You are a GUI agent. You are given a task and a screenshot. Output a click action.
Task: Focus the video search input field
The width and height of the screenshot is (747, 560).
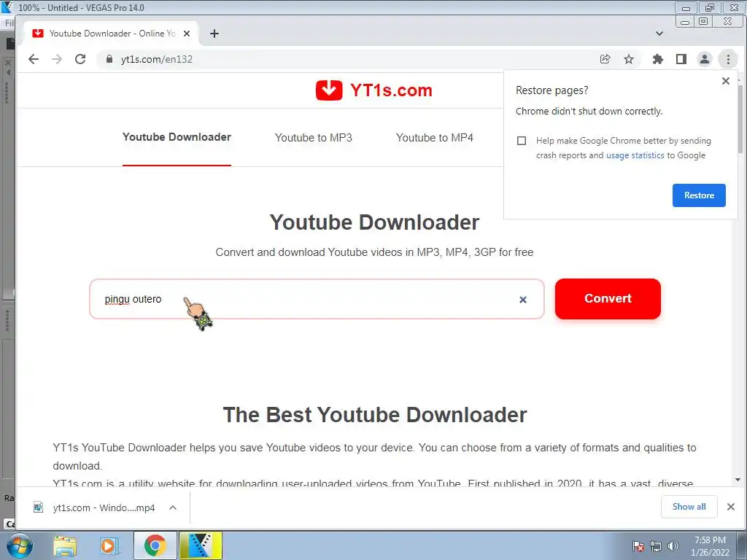pos(317,299)
